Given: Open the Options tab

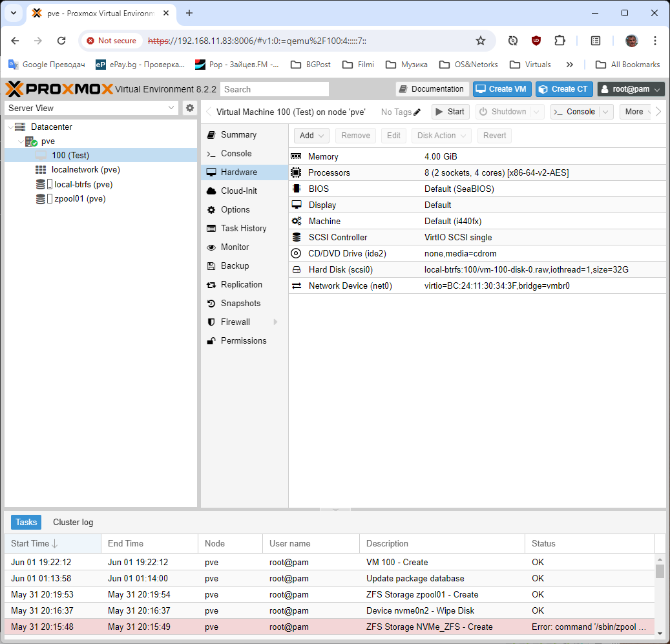Looking at the screenshot, I should [x=244, y=210].
